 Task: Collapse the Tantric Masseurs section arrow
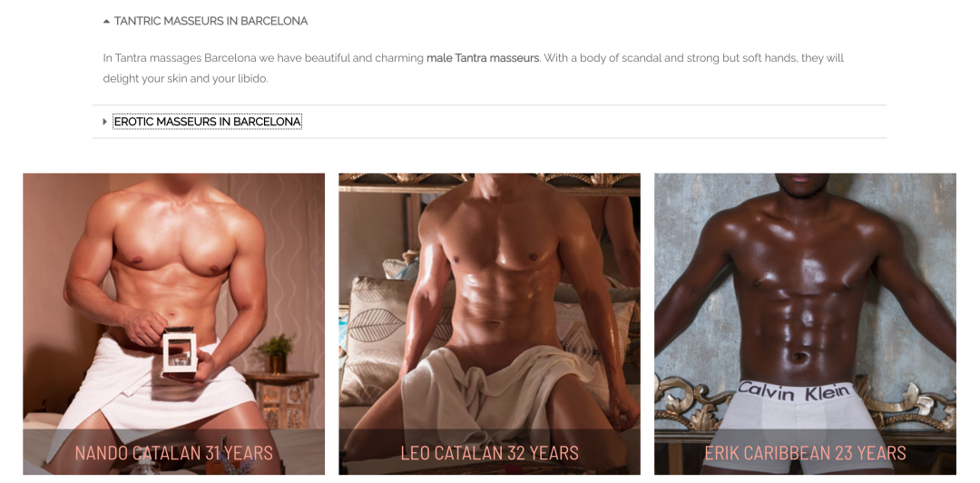[106, 21]
